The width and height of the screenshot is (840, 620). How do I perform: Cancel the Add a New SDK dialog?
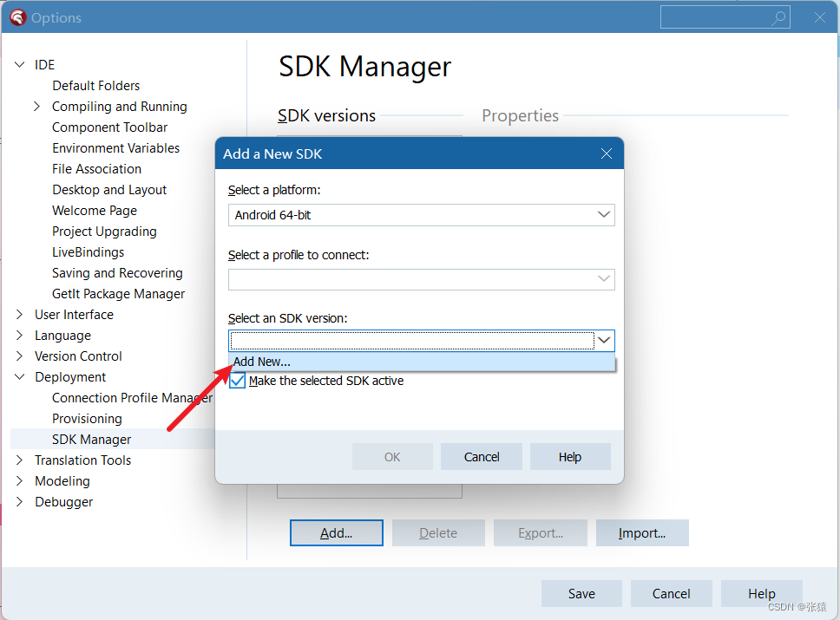pyautogui.click(x=482, y=457)
